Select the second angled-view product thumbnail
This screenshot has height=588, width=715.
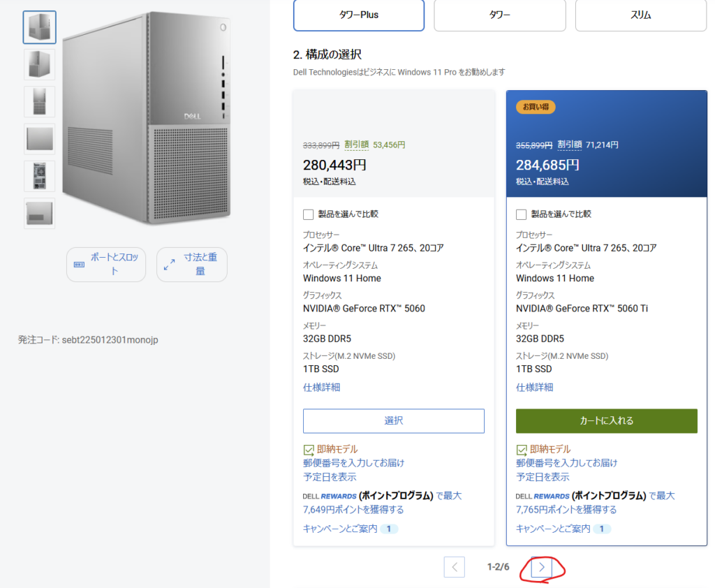tap(40, 64)
